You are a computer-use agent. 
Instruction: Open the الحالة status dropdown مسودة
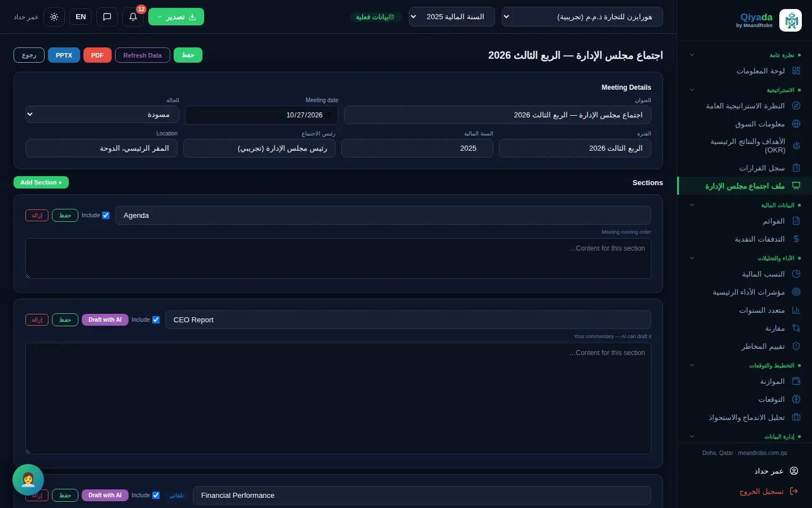(102, 115)
